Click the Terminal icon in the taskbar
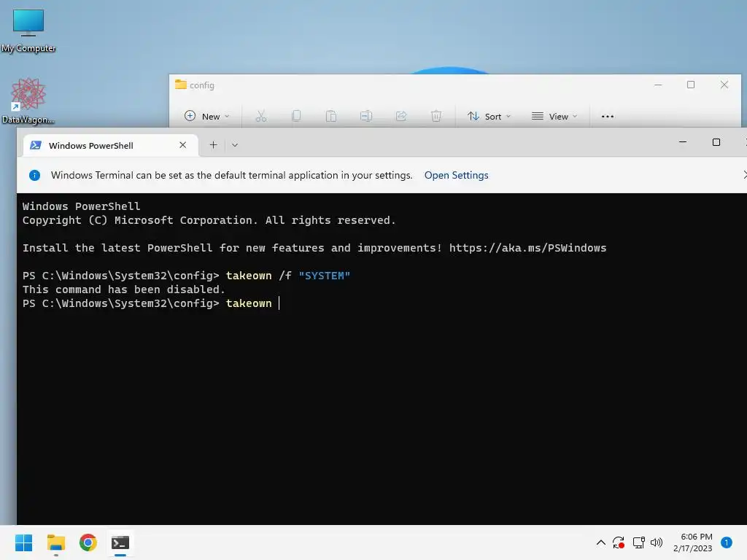 click(120, 542)
